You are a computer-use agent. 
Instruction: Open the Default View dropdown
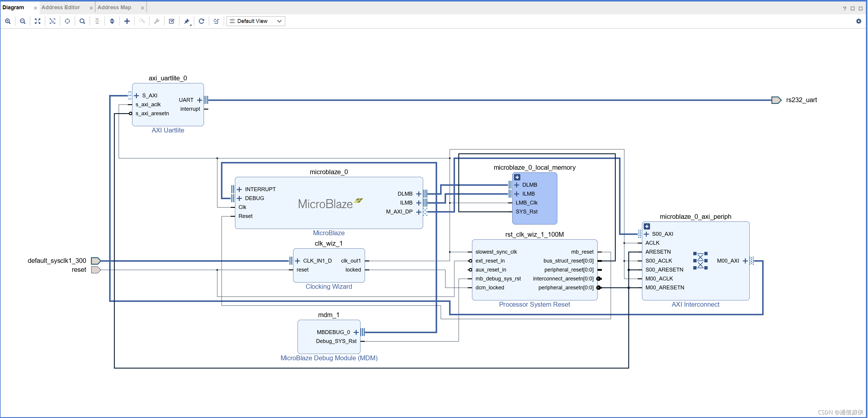256,21
